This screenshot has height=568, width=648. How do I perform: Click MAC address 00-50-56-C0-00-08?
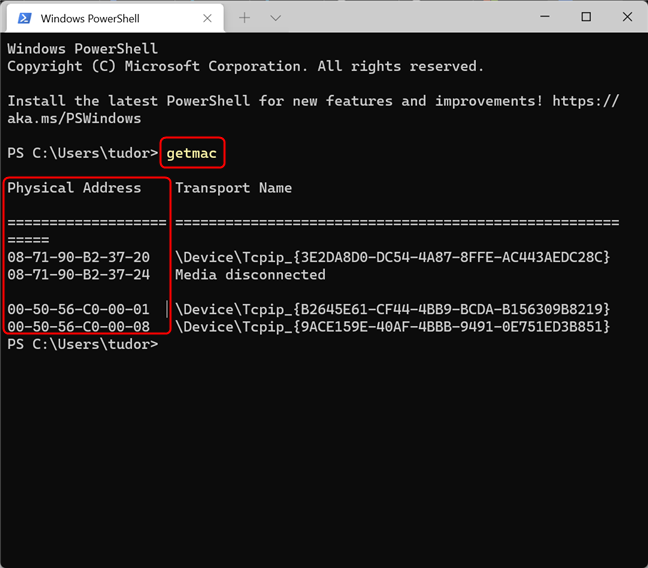[78, 326]
